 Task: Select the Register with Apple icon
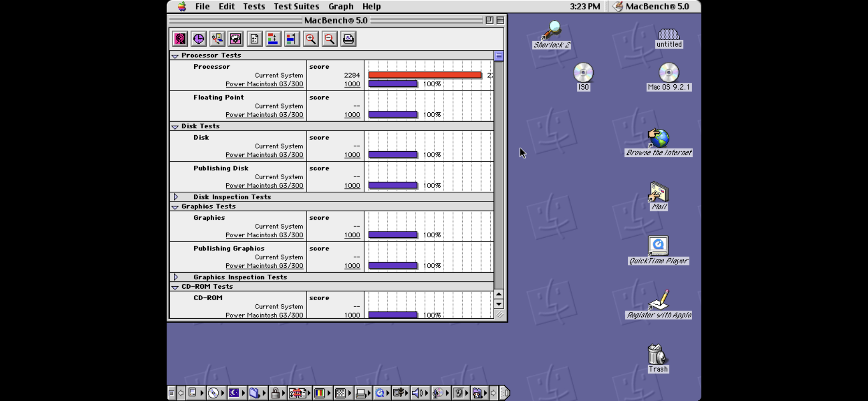(659, 305)
